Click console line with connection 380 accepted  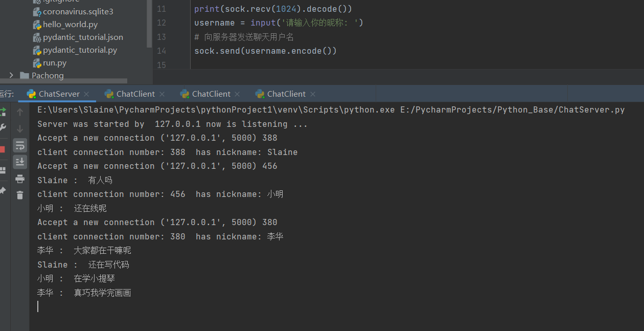(x=157, y=222)
